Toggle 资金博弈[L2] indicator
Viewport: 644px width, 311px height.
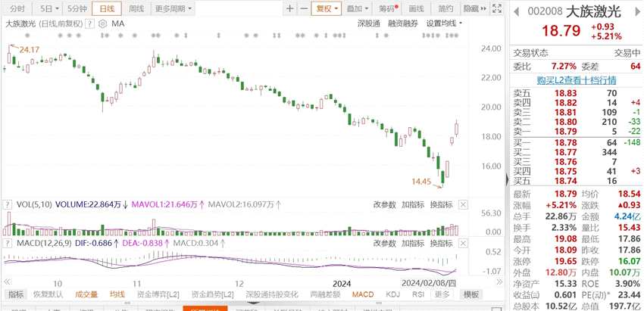click(158, 294)
